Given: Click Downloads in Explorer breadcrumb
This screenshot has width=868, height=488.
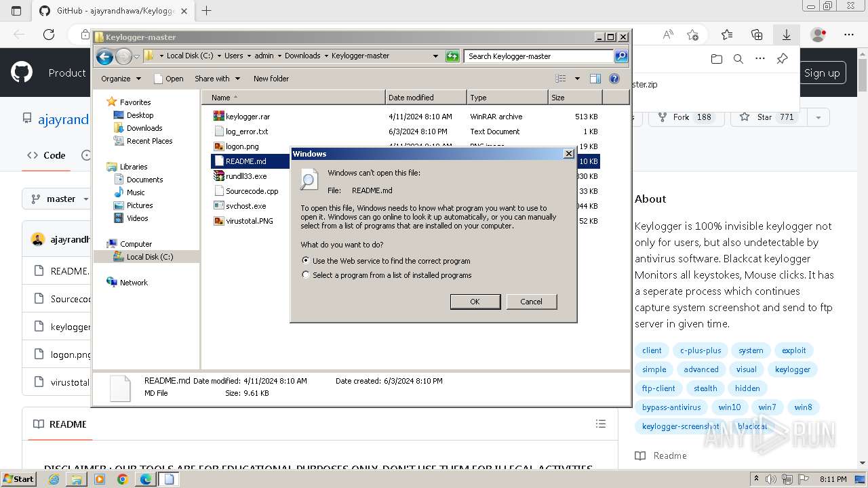Looking at the screenshot, I should (302, 56).
